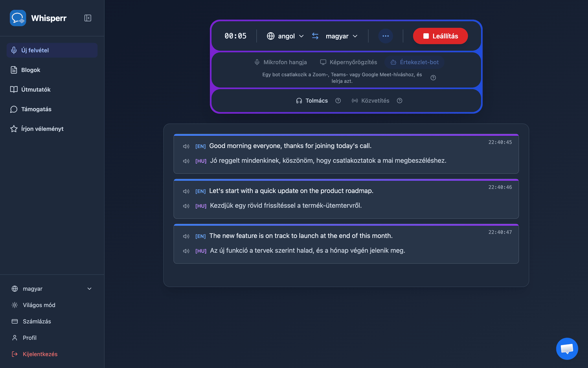Image resolution: width=588 pixels, height=368 pixels.
Task: Play audio for 'Let's start with' line
Action: pyautogui.click(x=186, y=191)
